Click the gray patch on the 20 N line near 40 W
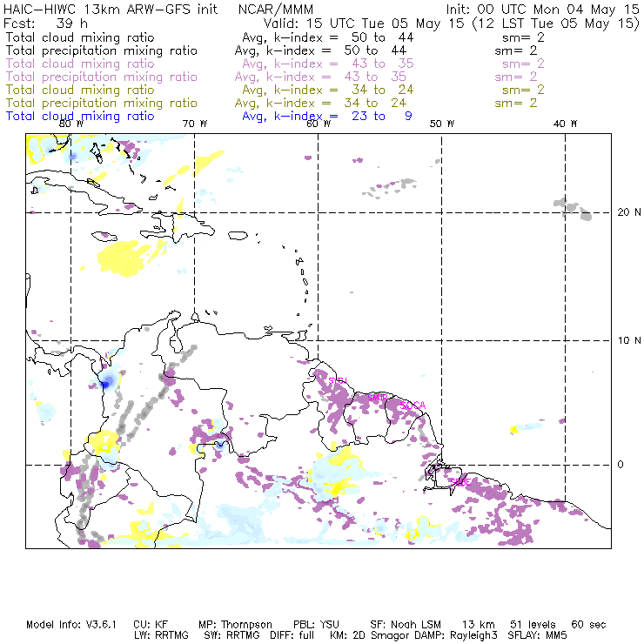644x644 pixels. [574, 209]
